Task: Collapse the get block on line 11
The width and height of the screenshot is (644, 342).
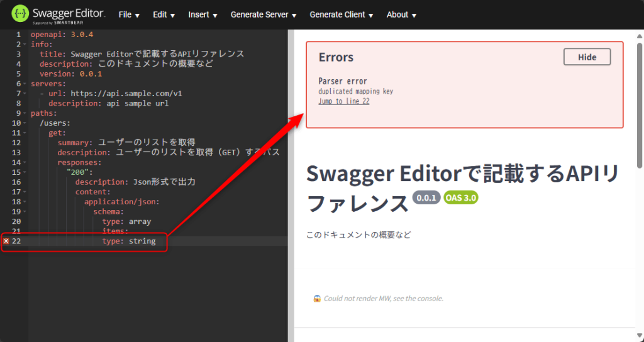Action: click(x=25, y=133)
